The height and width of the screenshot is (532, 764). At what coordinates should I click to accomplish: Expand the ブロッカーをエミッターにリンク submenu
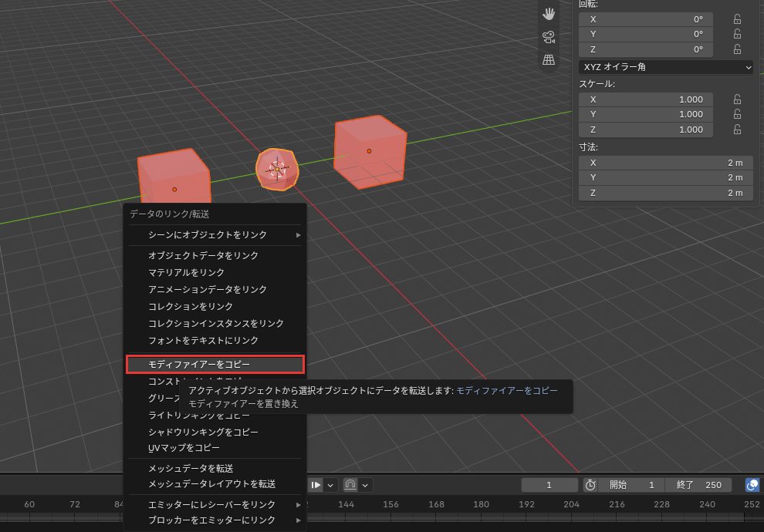tap(215, 520)
